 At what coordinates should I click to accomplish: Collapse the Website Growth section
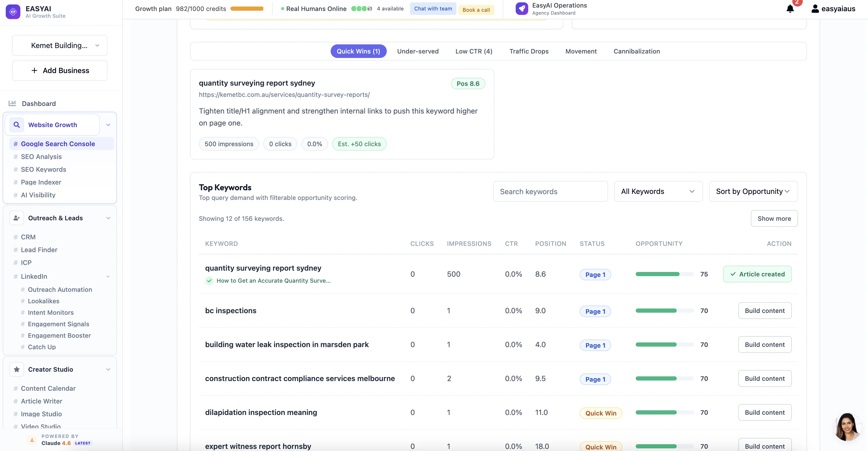tap(108, 125)
